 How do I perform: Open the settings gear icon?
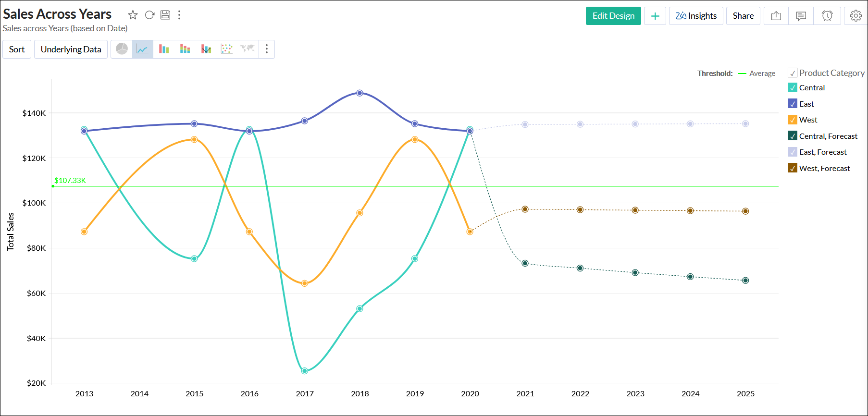(x=856, y=16)
